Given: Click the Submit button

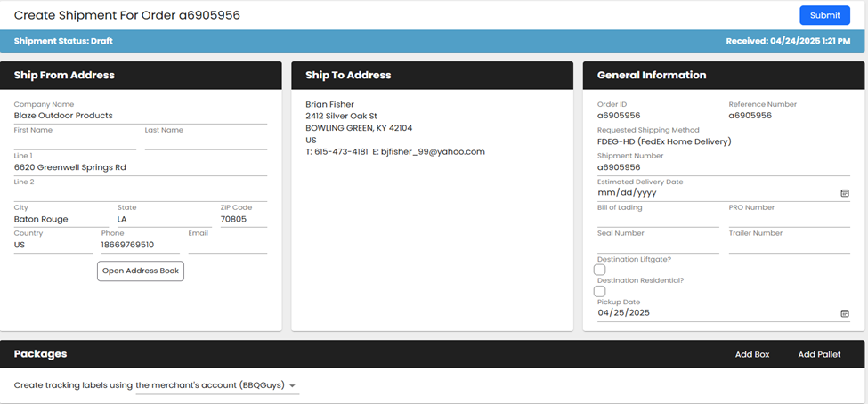Looking at the screenshot, I should point(824,15).
